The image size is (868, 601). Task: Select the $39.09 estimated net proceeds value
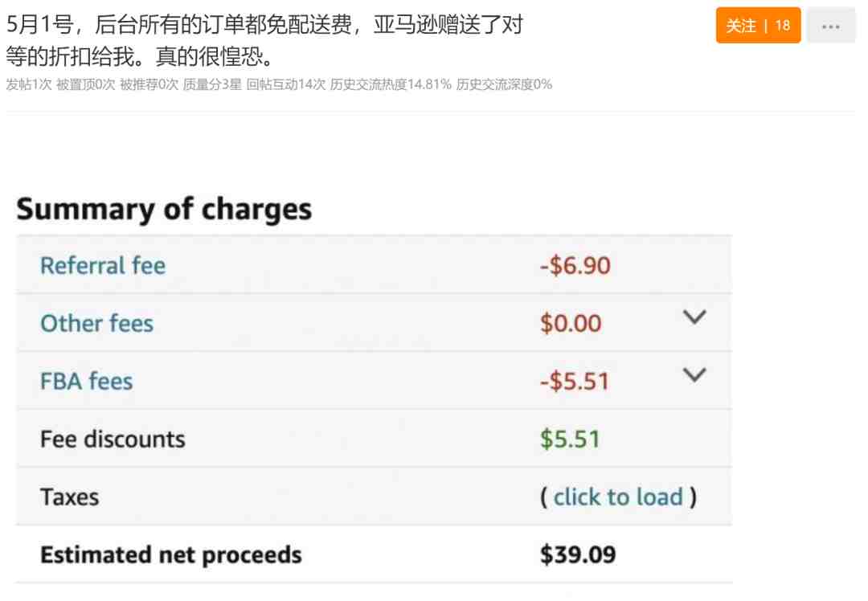pyautogui.click(x=578, y=554)
